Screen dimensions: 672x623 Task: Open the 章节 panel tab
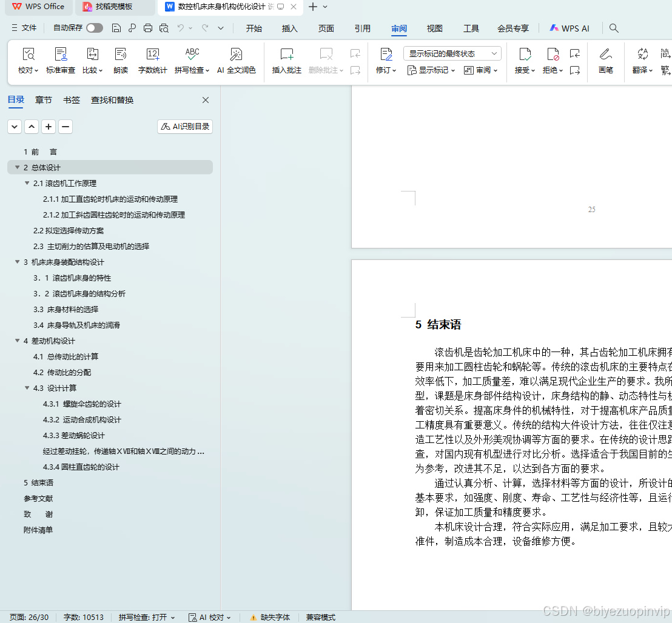(x=43, y=100)
